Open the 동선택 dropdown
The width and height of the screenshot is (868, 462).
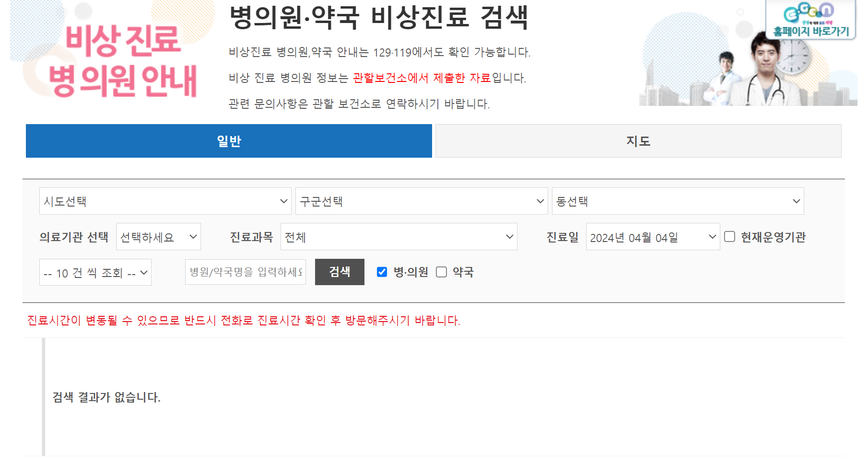(678, 201)
